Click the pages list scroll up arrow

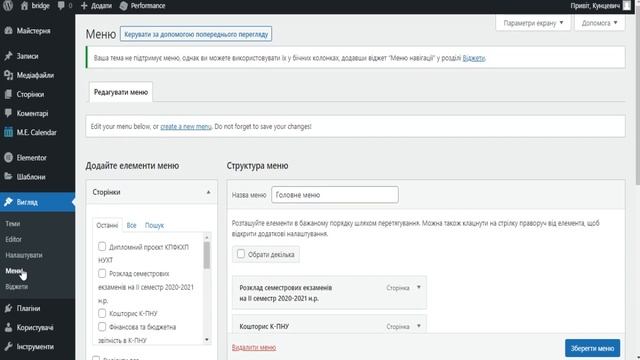tap(207, 237)
